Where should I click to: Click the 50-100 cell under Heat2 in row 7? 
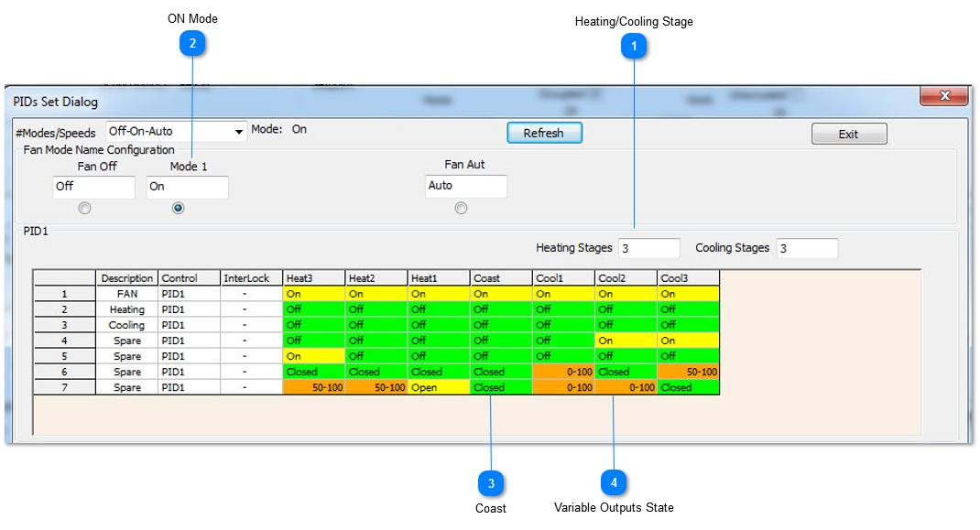coord(376,387)
